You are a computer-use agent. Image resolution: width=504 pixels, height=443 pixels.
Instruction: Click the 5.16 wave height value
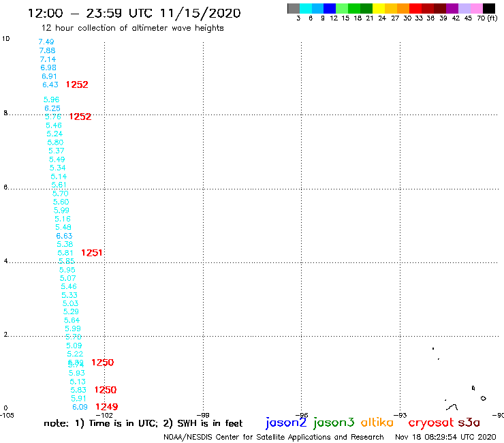point(63,219)
